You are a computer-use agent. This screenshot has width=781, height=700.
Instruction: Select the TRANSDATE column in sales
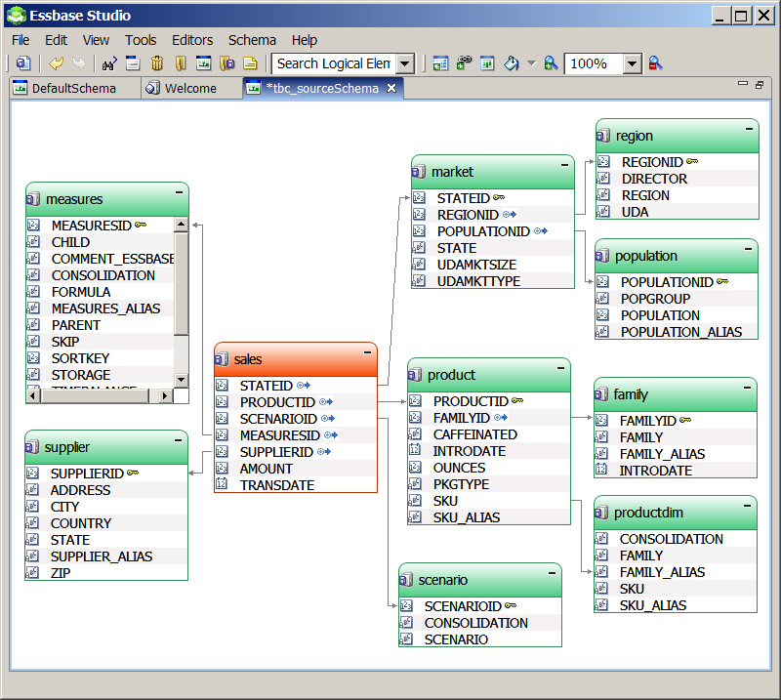[295, 485]
